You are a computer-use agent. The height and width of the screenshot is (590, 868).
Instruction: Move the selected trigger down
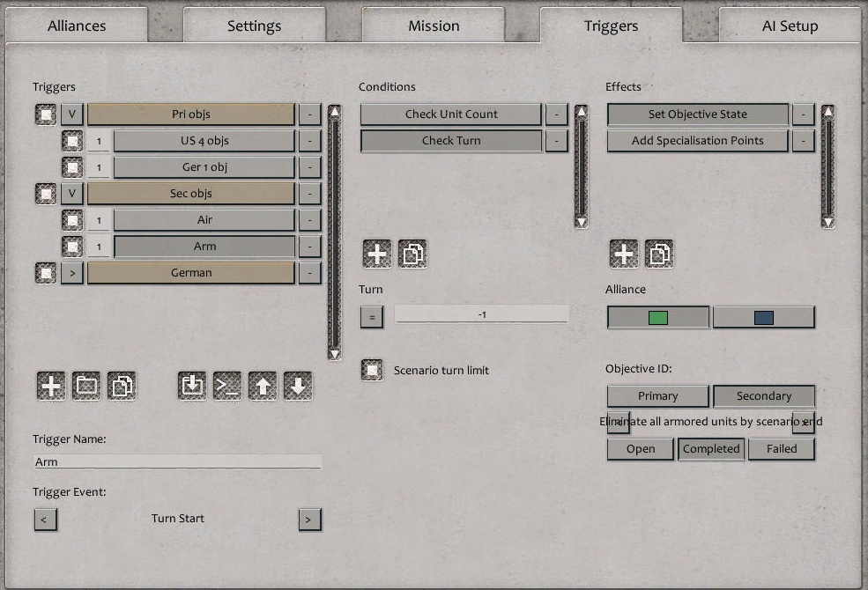[x=299, y=386]
